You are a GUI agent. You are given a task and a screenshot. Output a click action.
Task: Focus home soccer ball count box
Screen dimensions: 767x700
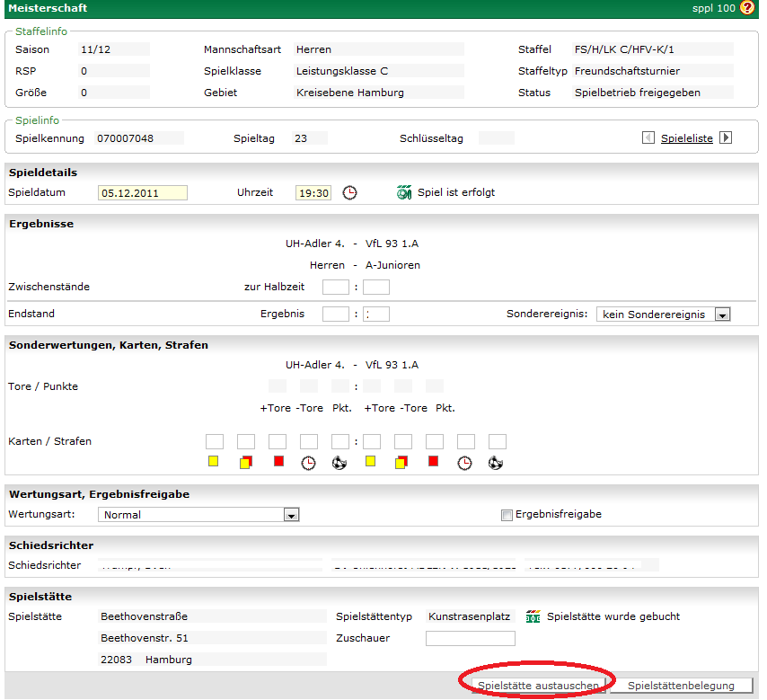pyautogui.click(x=340, y=441)
